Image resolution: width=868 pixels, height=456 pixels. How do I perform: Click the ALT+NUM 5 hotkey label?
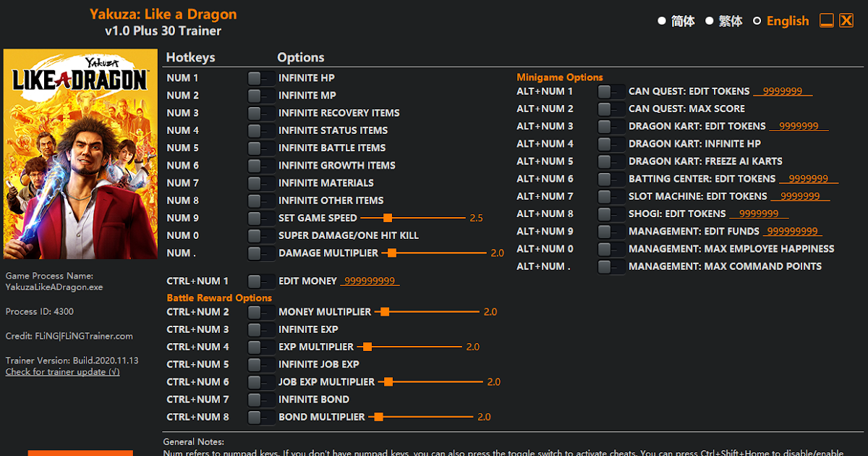pos(545,161)
